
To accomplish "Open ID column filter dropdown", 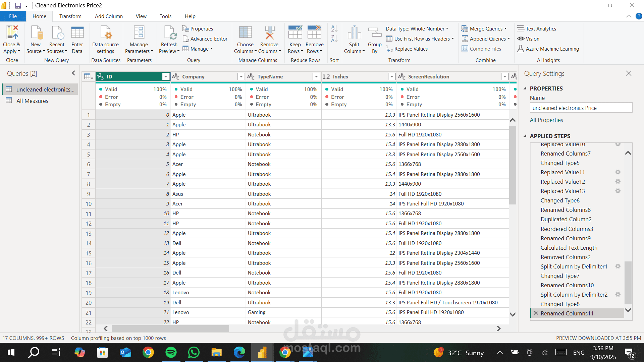I will coord(165,77).
